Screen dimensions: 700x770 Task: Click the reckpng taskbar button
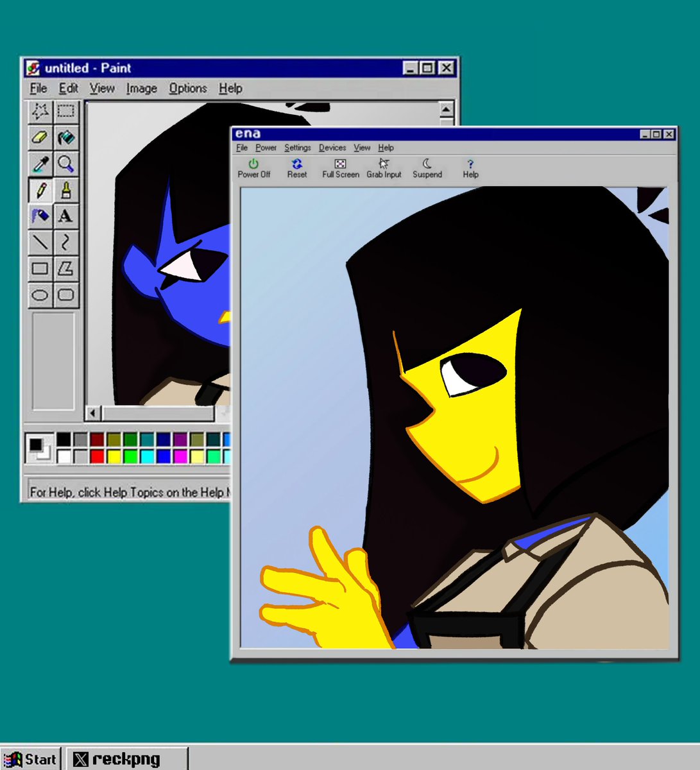(x=127, y=759)
